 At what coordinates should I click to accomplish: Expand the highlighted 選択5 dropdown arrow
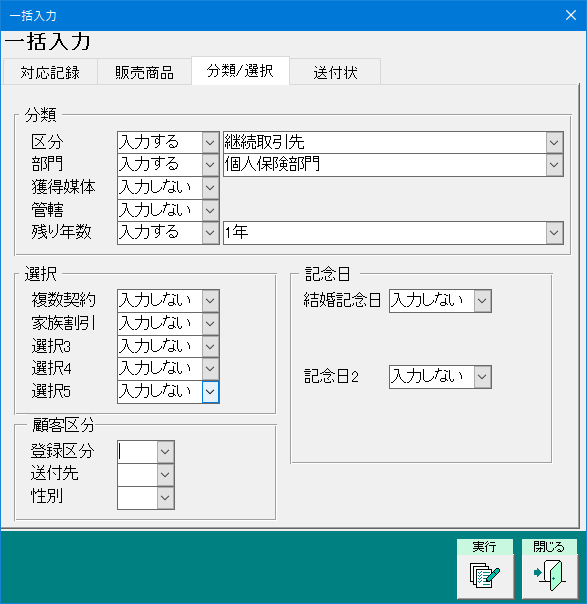click(x=210, y=392)
